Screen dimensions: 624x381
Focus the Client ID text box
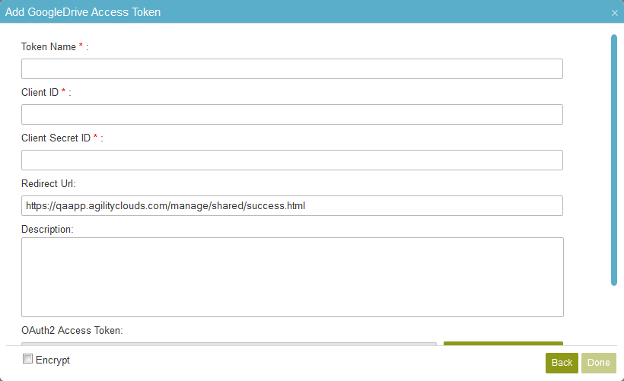[x=292, y=114]
